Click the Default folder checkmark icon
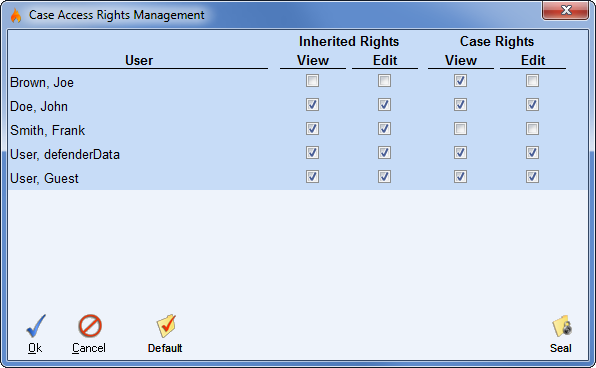The width and height of the screenshot is (596, 368). (x=166, y=326)
